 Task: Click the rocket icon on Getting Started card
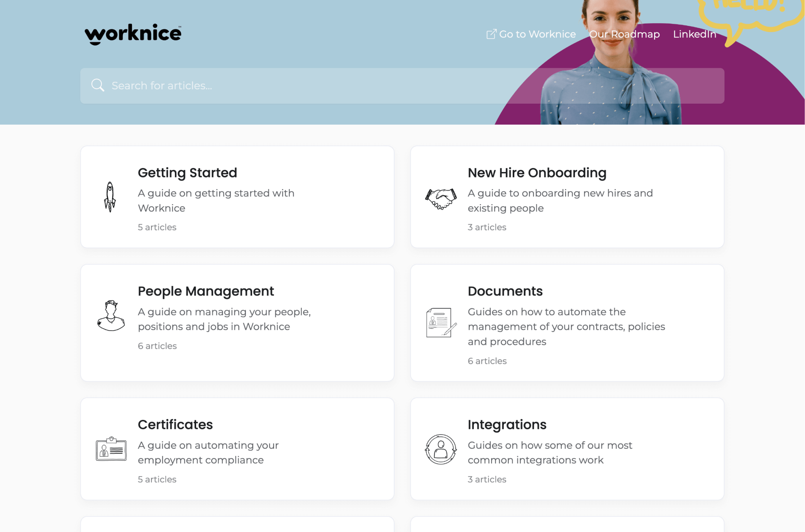[110, 198]
